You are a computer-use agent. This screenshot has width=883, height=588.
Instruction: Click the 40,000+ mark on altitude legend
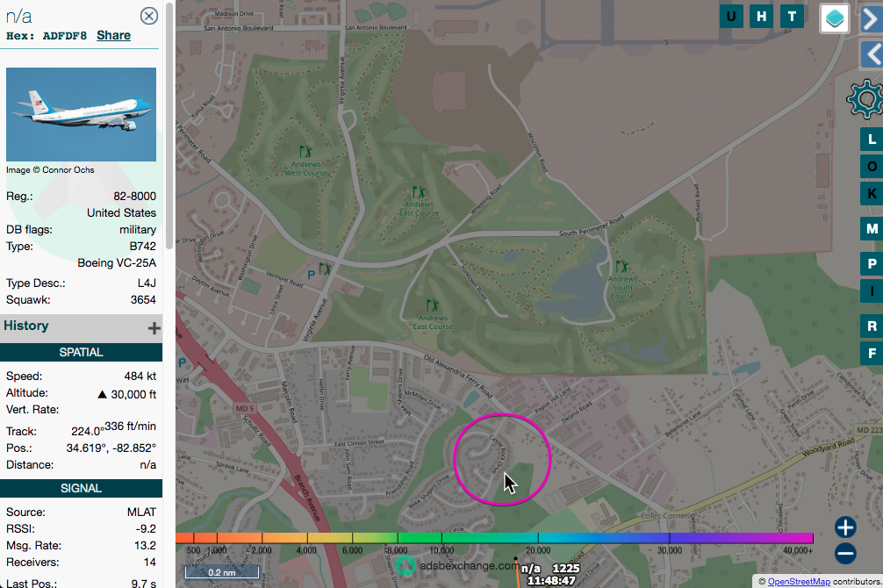click(x=798, y=550)
